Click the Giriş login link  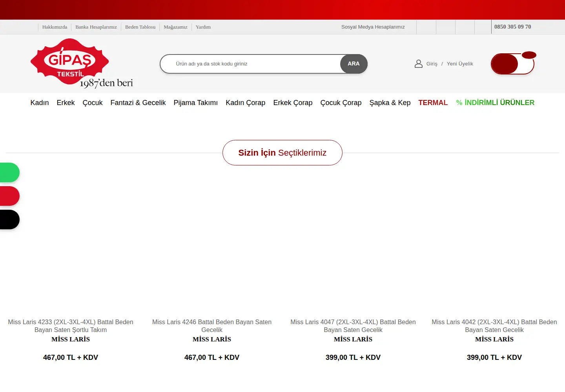click(432, 64)
